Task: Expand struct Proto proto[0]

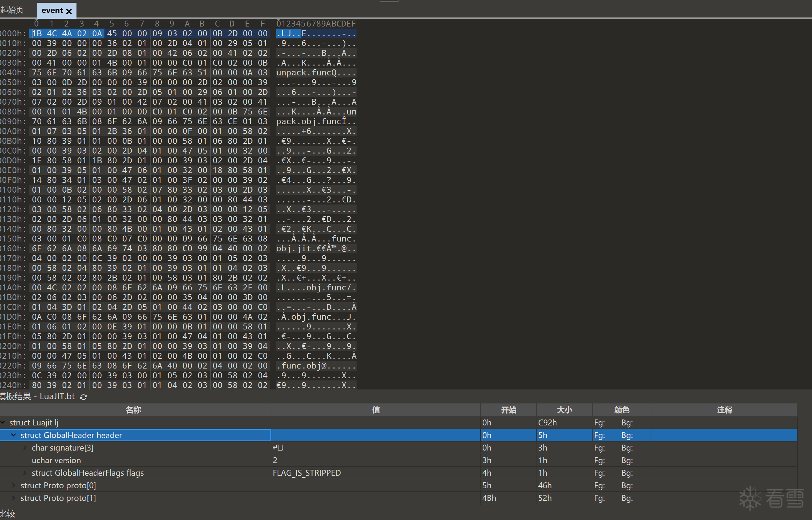Action: pos(14,485)
